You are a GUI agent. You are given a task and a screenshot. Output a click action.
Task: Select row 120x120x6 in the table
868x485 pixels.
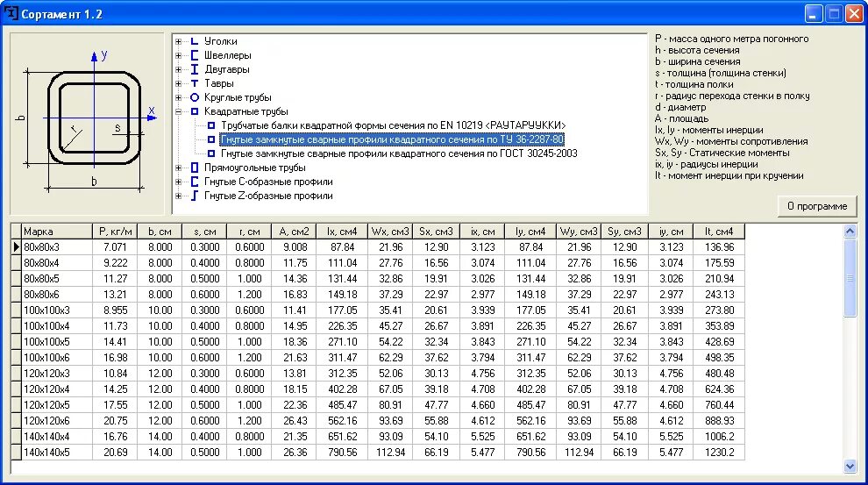383,421
